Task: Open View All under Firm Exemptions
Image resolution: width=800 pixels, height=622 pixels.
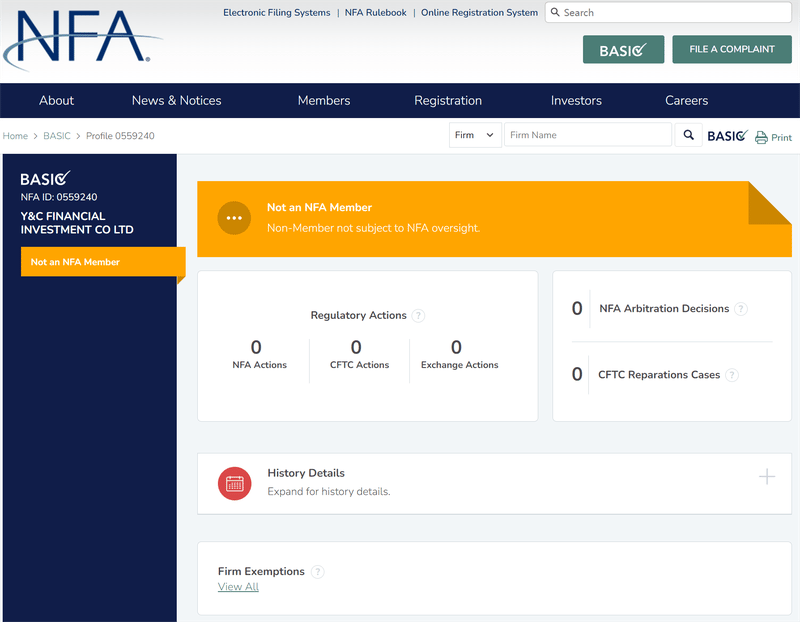Action: pos(238,587)
